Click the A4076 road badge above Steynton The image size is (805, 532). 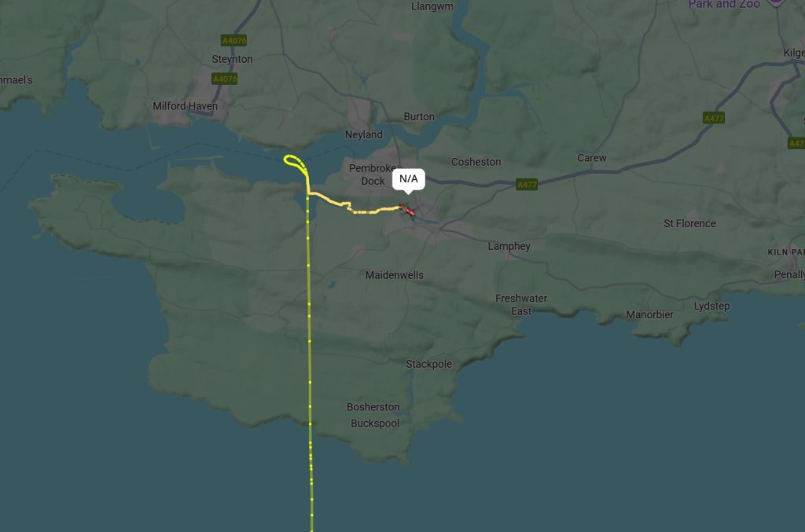[233, 40]
